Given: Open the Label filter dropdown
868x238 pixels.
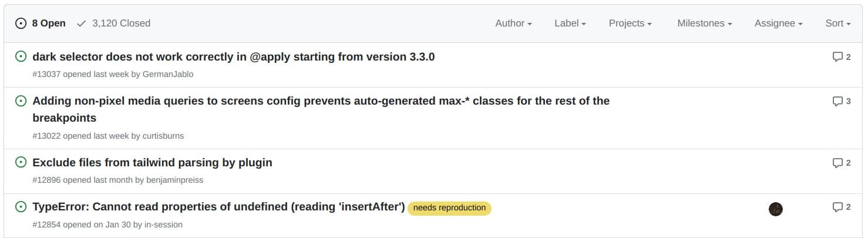Looking at the screenshot, I should pyautogui.click(x=570, y=24).
